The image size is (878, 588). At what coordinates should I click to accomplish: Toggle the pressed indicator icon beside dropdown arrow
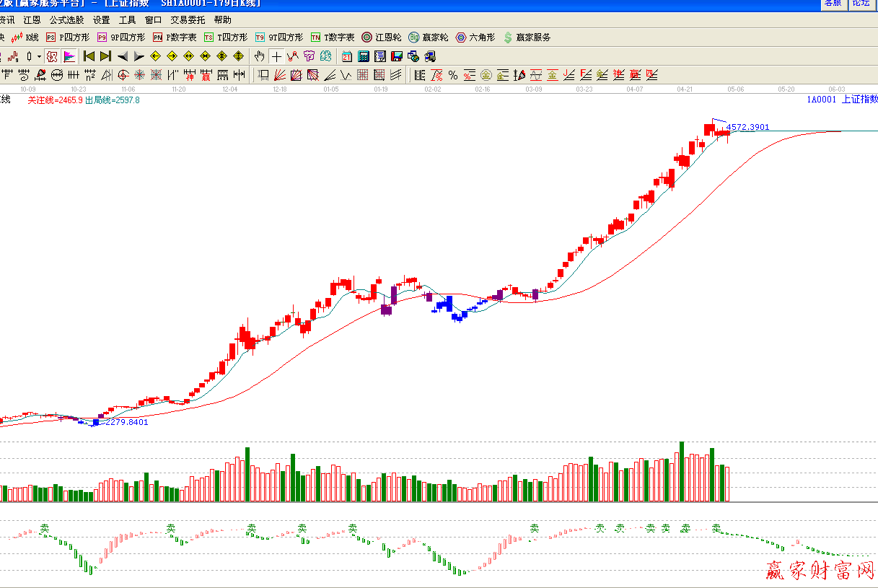52,56
